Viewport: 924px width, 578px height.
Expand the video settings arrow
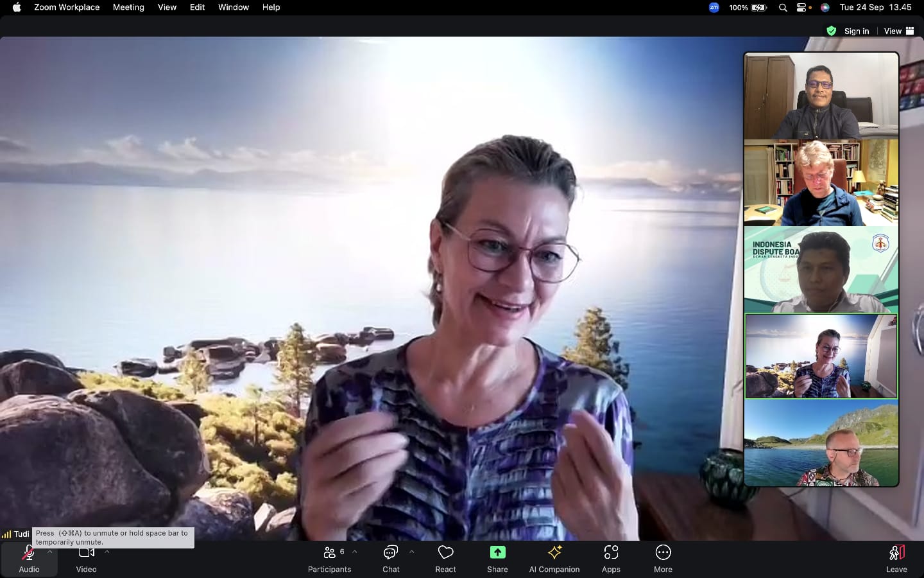pos(107,552)
